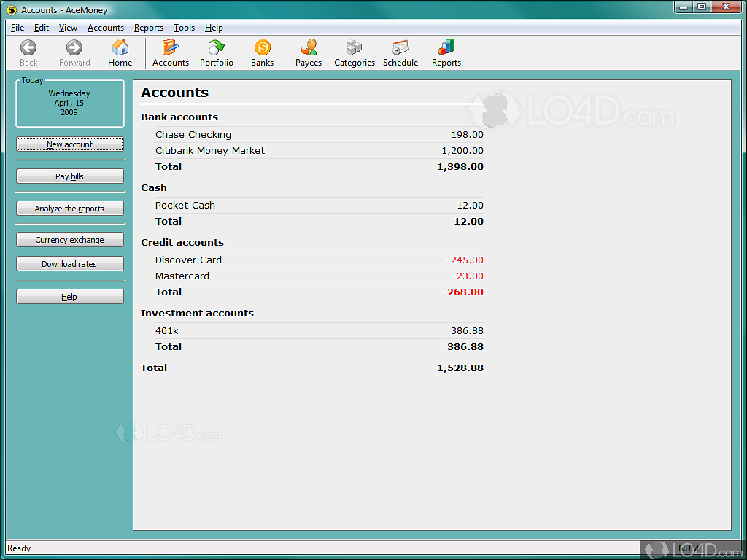Viewport: 747px width, 560px height.
Task: Click the Back navigation arrow
Action: tap(28, 52)
